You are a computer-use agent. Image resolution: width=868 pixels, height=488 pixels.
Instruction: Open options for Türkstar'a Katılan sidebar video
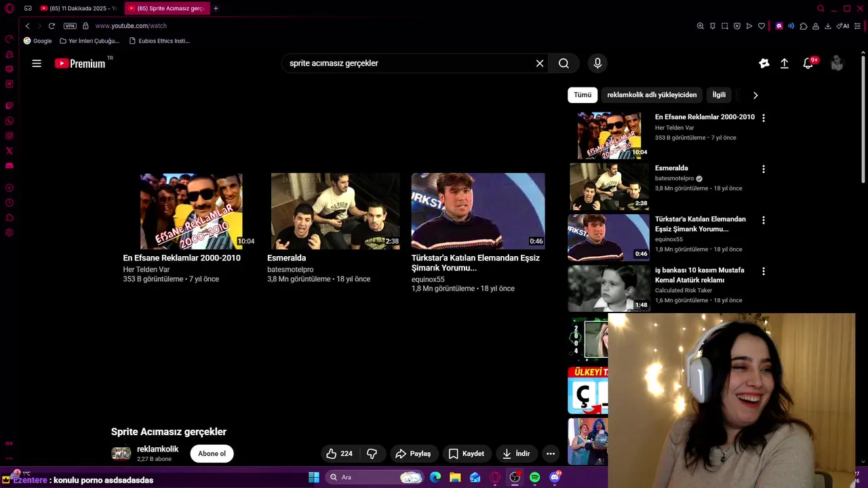coord(764,220)
